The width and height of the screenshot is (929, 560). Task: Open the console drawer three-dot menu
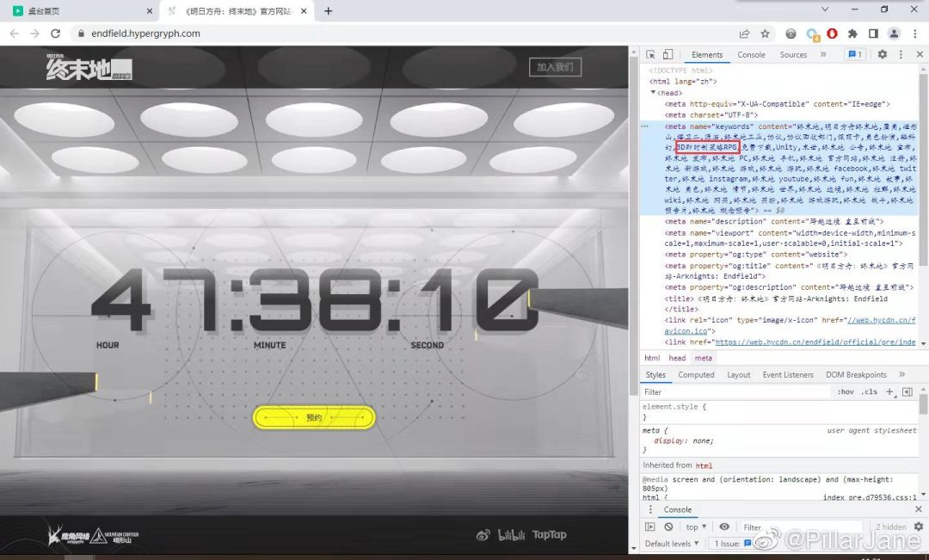coord(650,509)
